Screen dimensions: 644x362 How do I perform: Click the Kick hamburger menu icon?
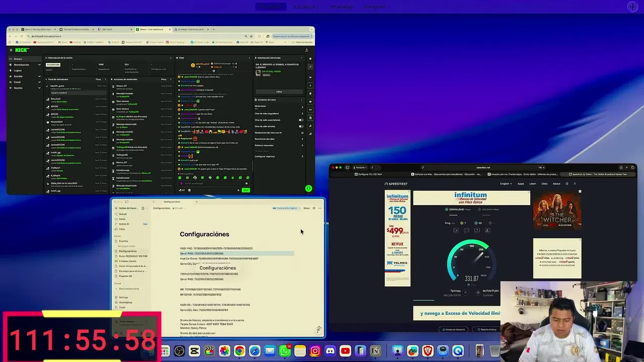tap(11, 50)
